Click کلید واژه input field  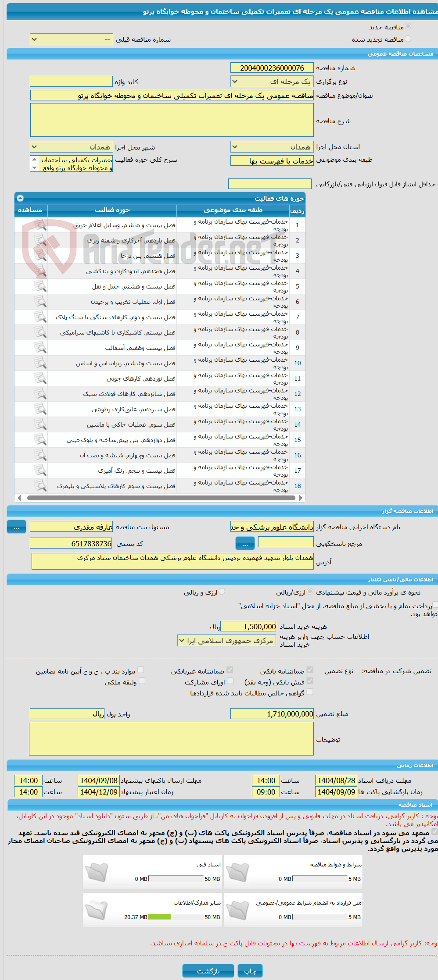[x=71, y=82]
